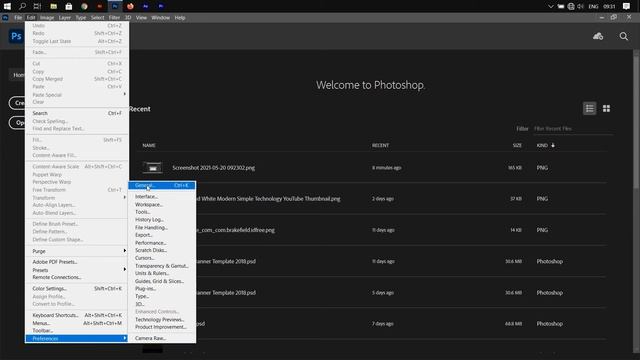
Task: Expand the Presets submenu
Action: pos(77,270)
